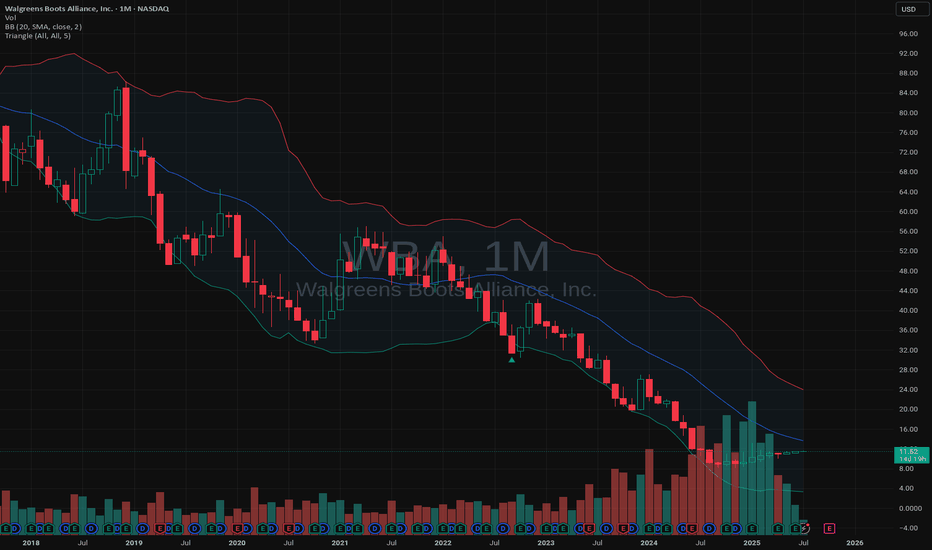
Task: Click the standalone dividend D marker above Jul 2023
Action: (x=606, y=528)
